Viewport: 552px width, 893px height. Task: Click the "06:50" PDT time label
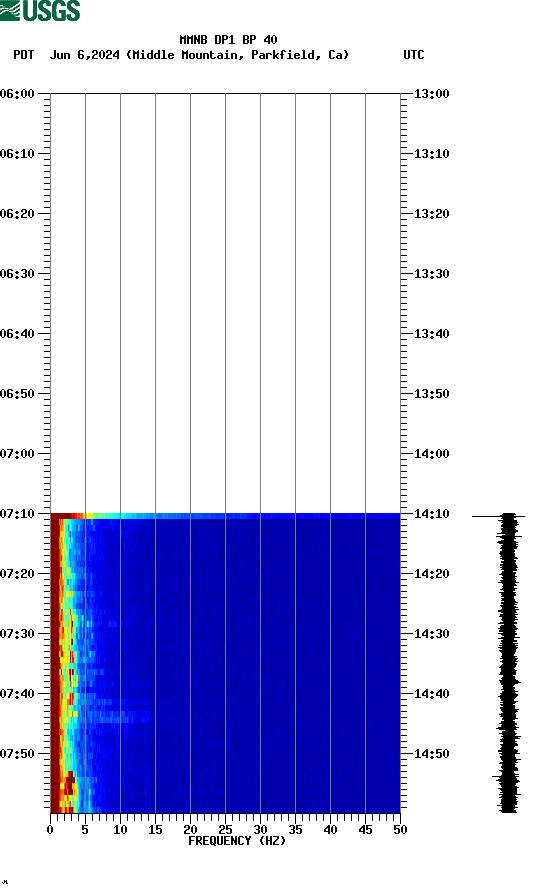pyautogui.click(x=18, y=394)
